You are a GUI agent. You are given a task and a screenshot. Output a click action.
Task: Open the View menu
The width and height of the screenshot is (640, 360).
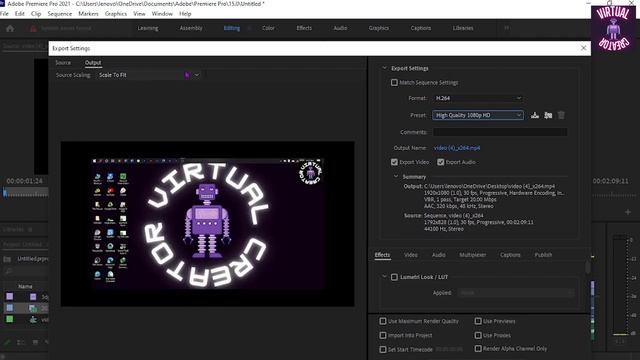click(139, 13)
